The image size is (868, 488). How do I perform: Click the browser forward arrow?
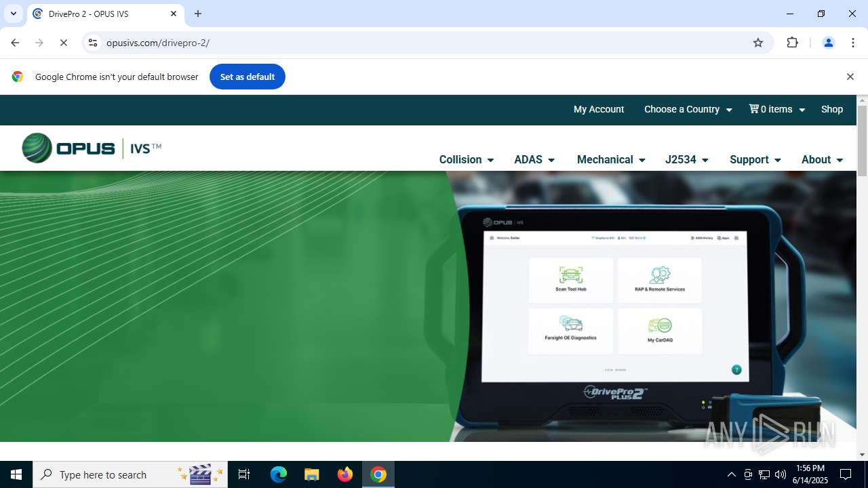(39, 43)
